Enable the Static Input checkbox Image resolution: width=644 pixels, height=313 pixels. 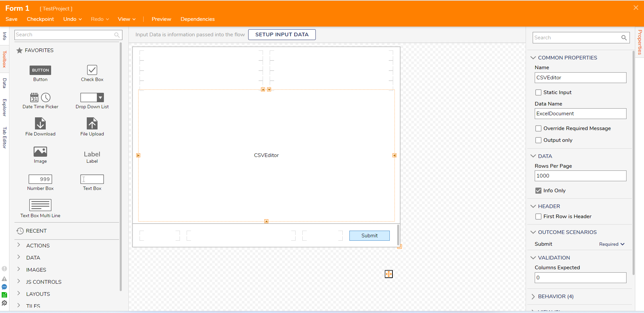click(538, 92)
